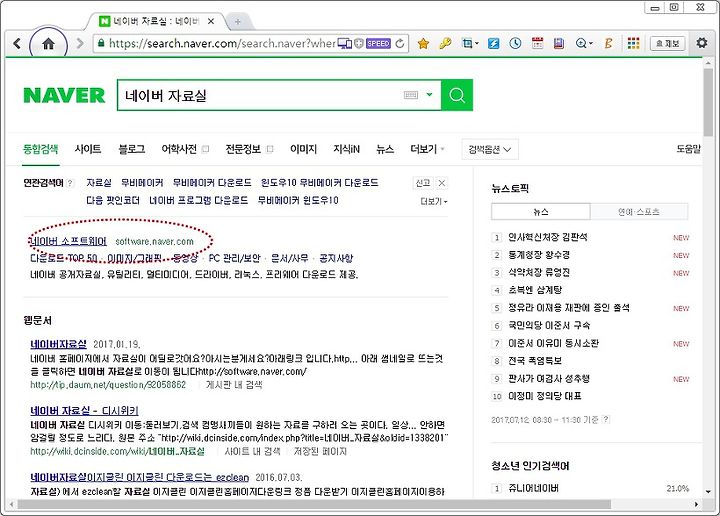Open the software.naver.com URL link

point(154,241)
